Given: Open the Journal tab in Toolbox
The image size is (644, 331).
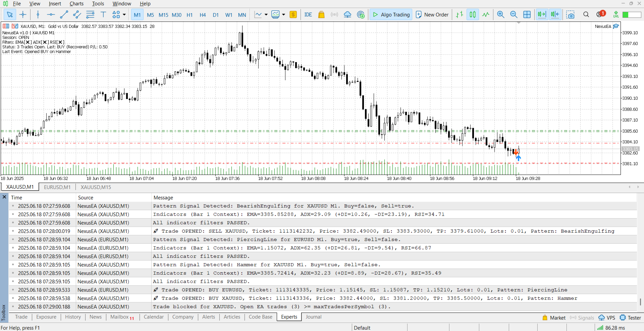Looking at the screenshot, I should [313, 317].
